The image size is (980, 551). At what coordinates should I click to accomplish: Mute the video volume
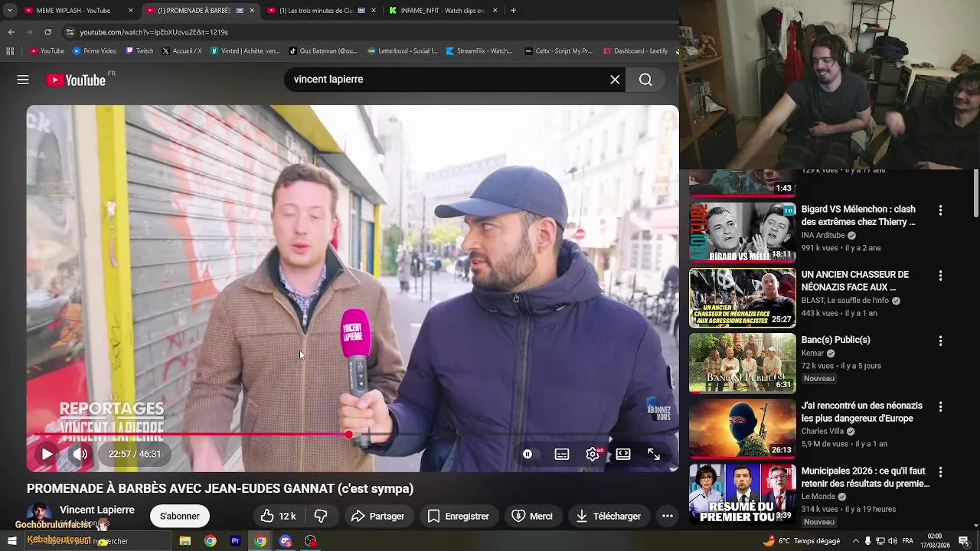coord(80,454)
